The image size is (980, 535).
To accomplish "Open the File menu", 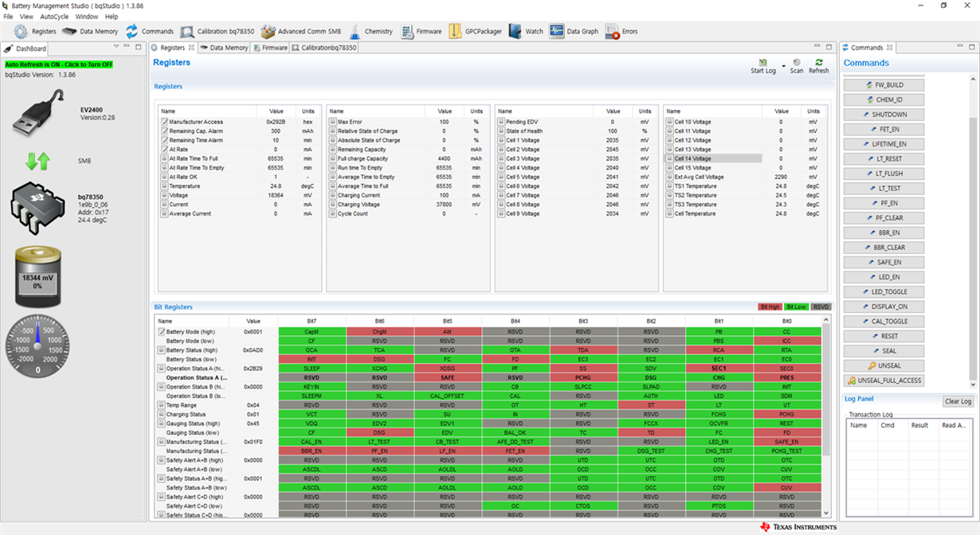I will pyautogui.click(x=8, y=16).
